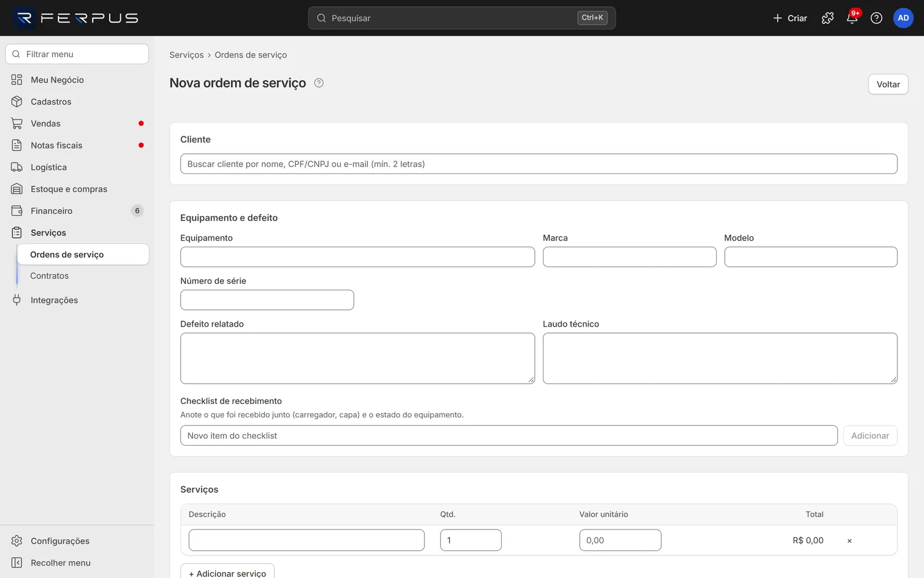
Task: Click the Equipamento input field
Action: (357, 257)
